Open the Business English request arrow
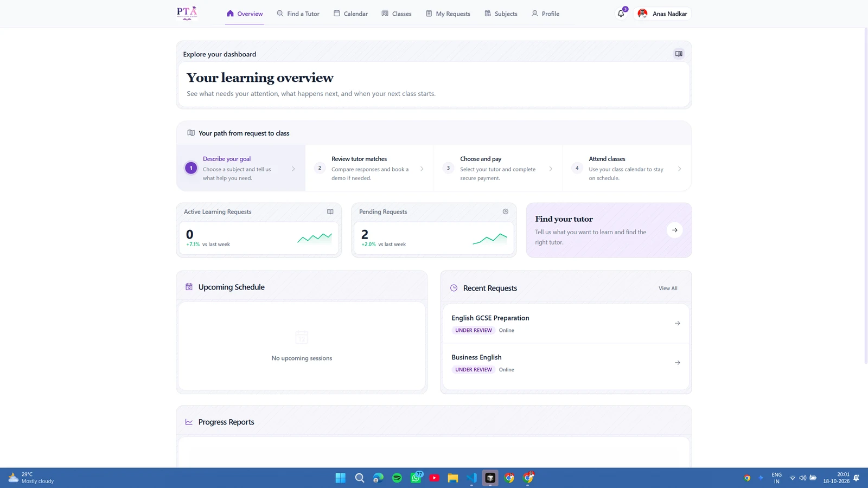868x488 pixels. click(677, 363)
